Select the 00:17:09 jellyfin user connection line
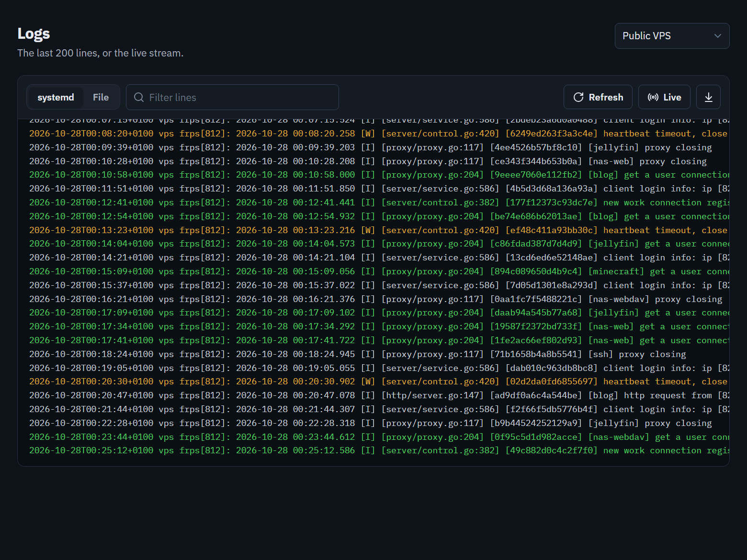Image resolution: width=747 pixels, height=560 pixels. [378, 313]
